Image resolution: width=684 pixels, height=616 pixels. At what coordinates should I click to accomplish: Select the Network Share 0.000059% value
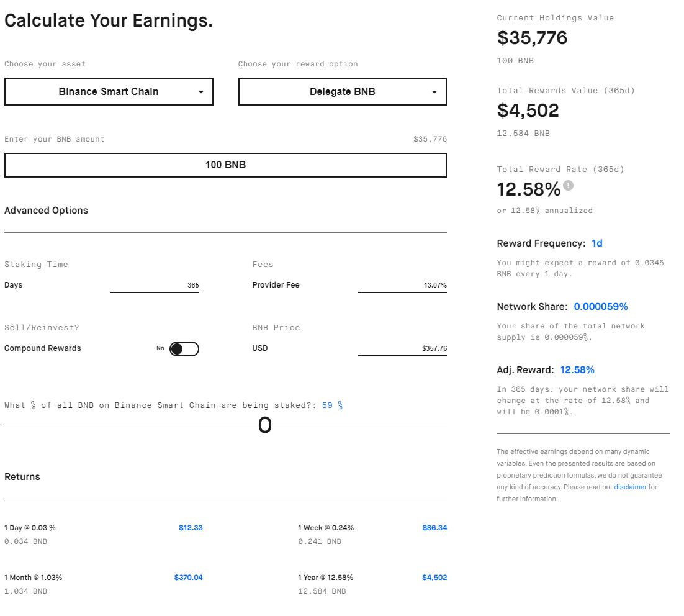(600, 307)
